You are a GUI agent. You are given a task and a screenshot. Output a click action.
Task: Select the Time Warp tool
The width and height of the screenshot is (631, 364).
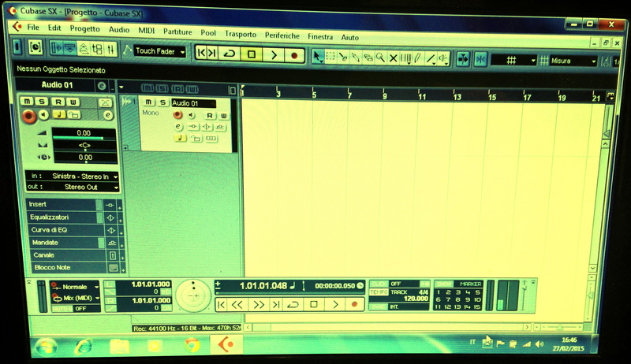pos(405,59)
